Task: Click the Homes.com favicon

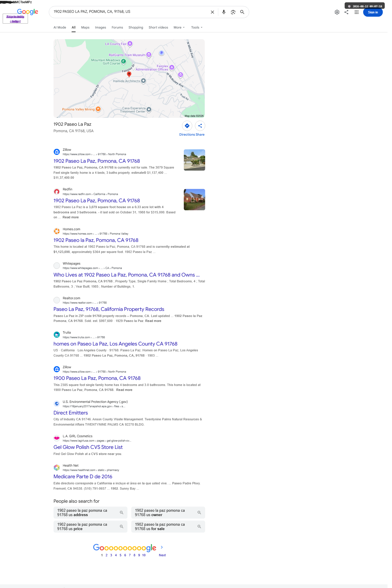Action: click(57, 231)
